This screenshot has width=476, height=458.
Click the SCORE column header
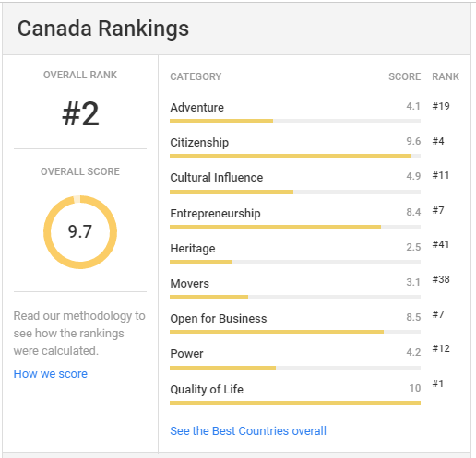pyautogui.click(x=404, y=76)
